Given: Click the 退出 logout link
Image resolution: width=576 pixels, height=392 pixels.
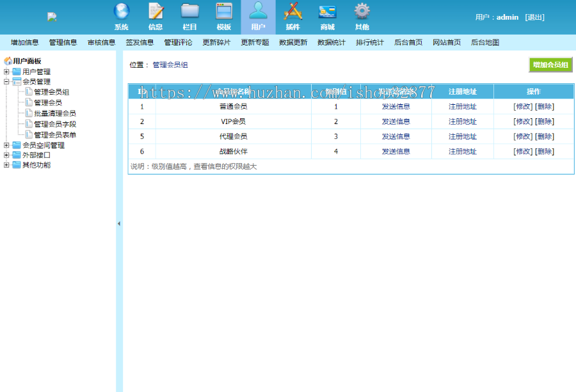Looking at the screenshot, I should pyautogui.click(x=534, y=17).
